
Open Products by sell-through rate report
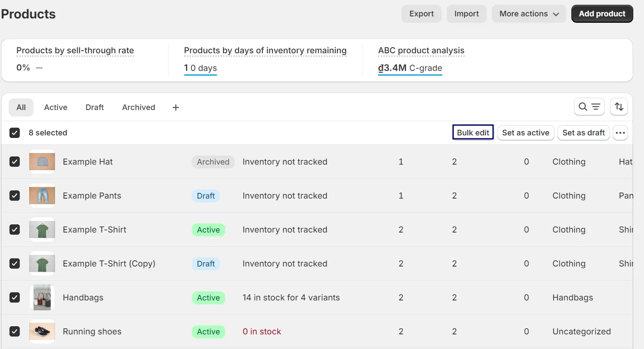coord(75,51)
